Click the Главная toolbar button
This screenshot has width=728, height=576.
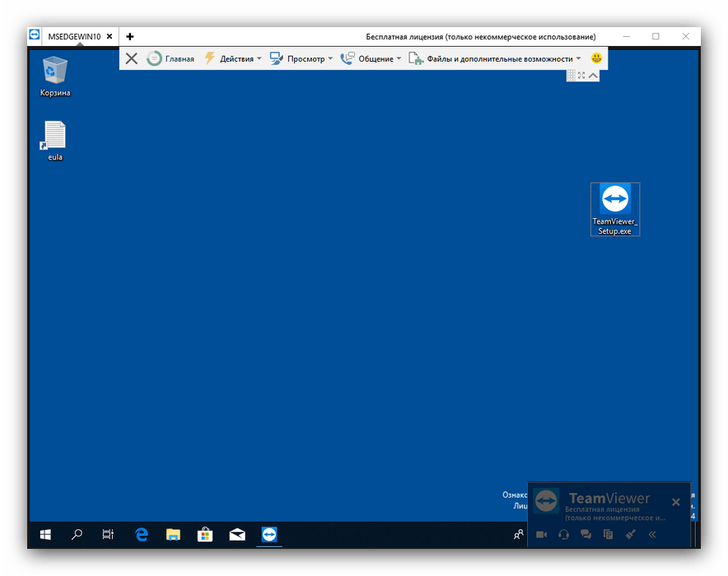170,59
